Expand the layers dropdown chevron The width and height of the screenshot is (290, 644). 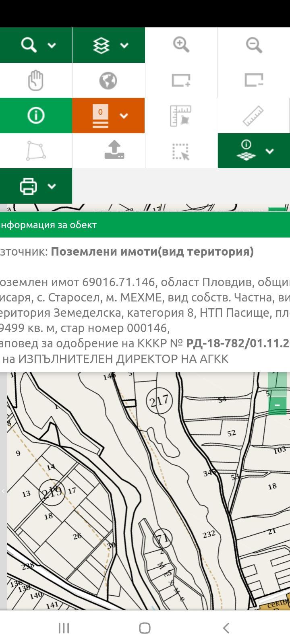coord(124,45)
